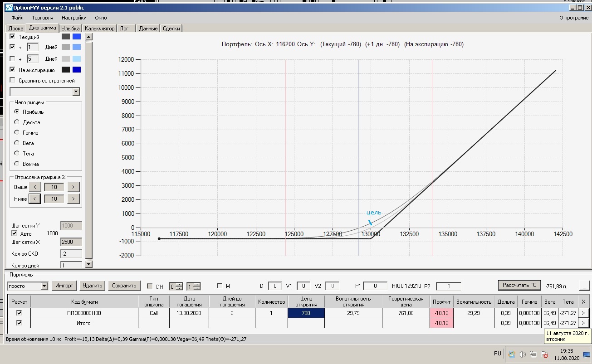Viewport: 592px width, 364px height.
Task: Click right arrow next to Ниже percentage
Action: 73,199
